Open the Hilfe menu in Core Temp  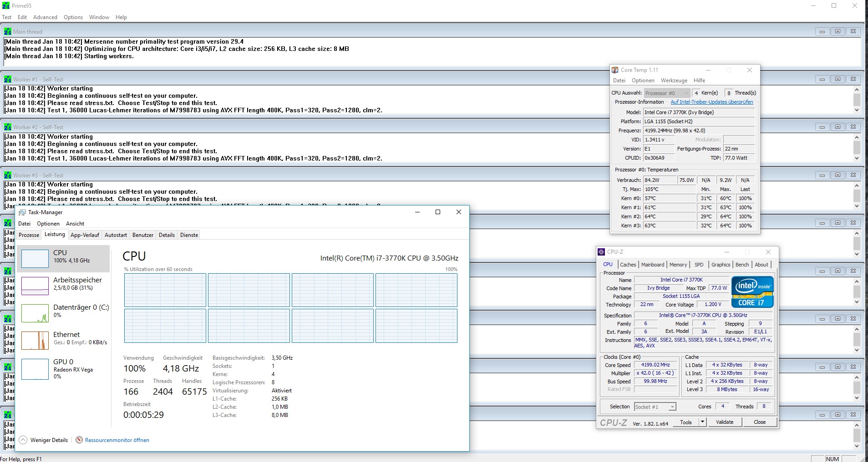pos(699,80)
